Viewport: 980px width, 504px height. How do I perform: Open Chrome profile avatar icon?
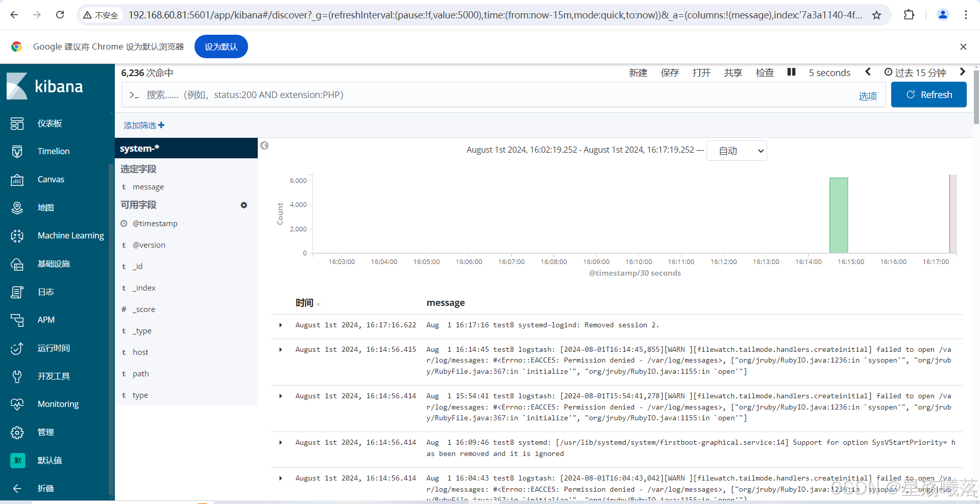click(x=943, y=15)
